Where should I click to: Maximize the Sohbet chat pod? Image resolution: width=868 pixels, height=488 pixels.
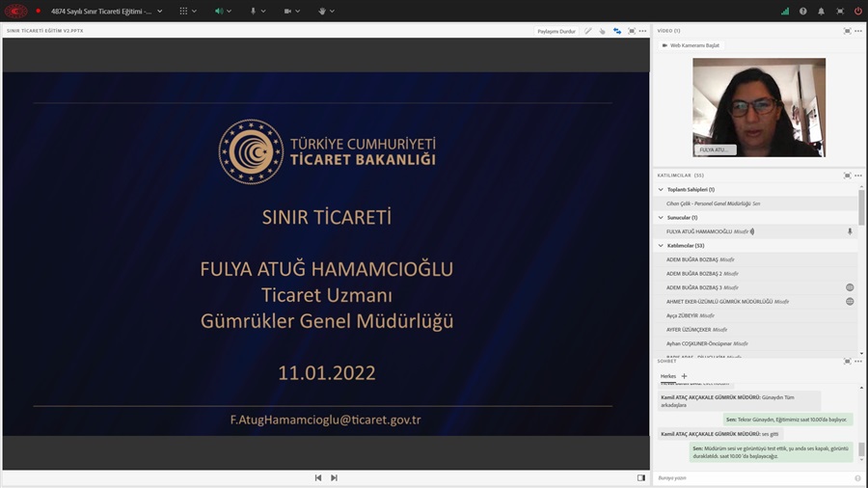[847, 362]
